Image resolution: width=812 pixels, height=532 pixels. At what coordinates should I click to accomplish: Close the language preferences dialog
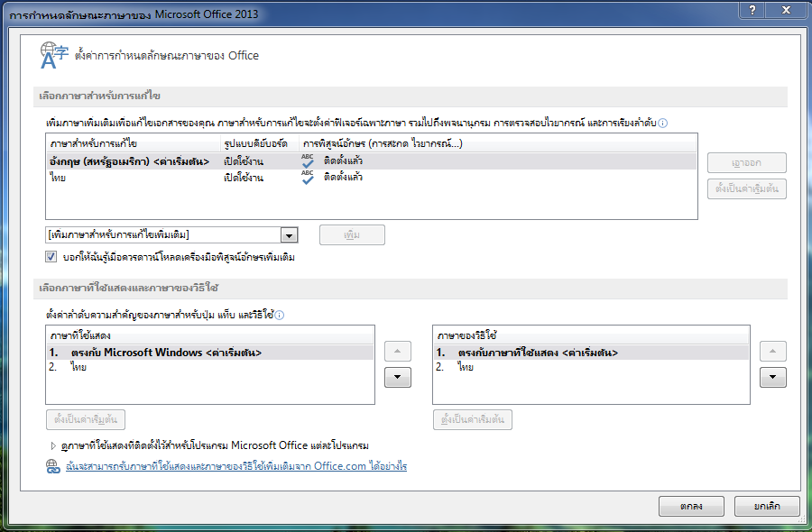pos(786,10)
